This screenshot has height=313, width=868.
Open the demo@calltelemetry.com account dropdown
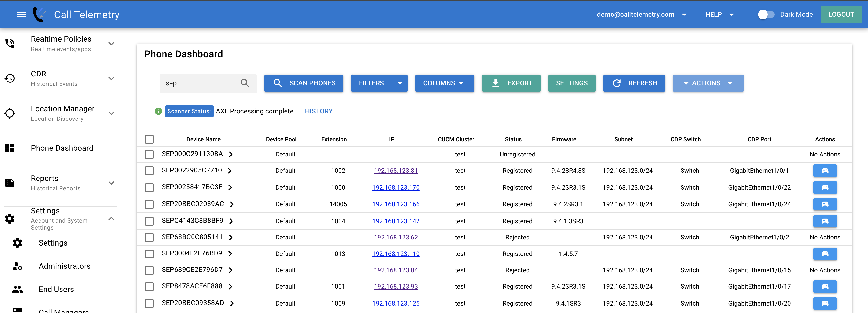pos(642,15)
